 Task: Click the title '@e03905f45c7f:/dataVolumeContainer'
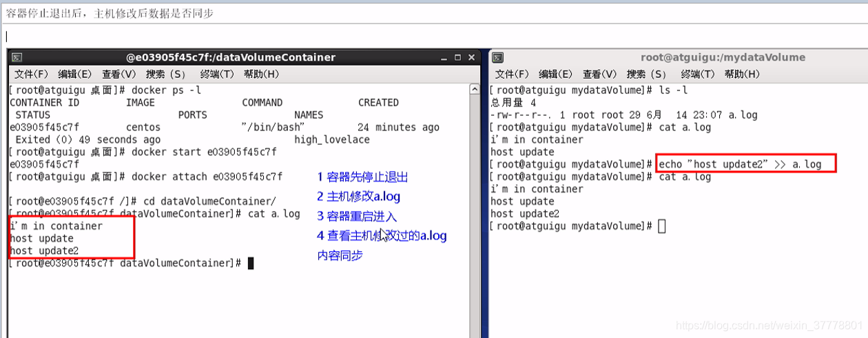(x=231, y=58)
